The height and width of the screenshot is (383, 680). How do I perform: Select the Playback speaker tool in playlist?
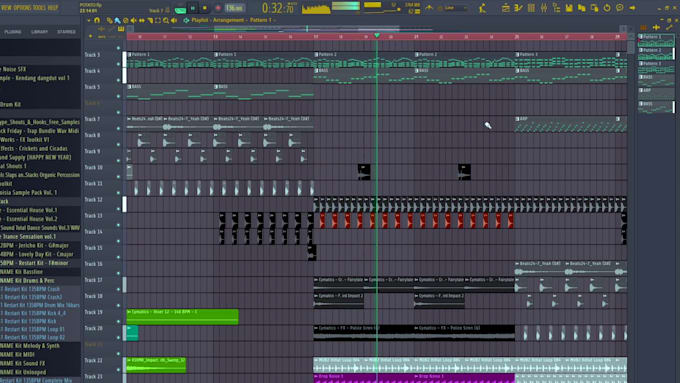[x=174, y=20]
